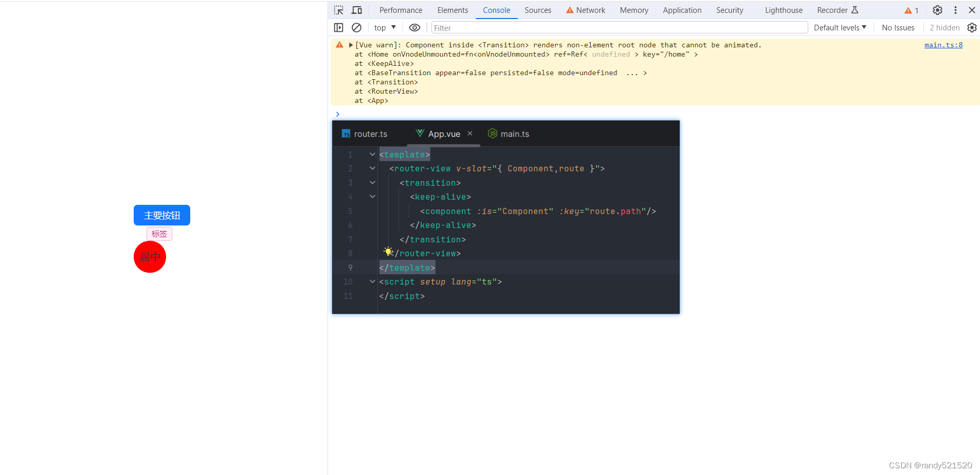Switch to the Performance tab
This screenshot has width=980, height=475.
(x=401, y=10)
